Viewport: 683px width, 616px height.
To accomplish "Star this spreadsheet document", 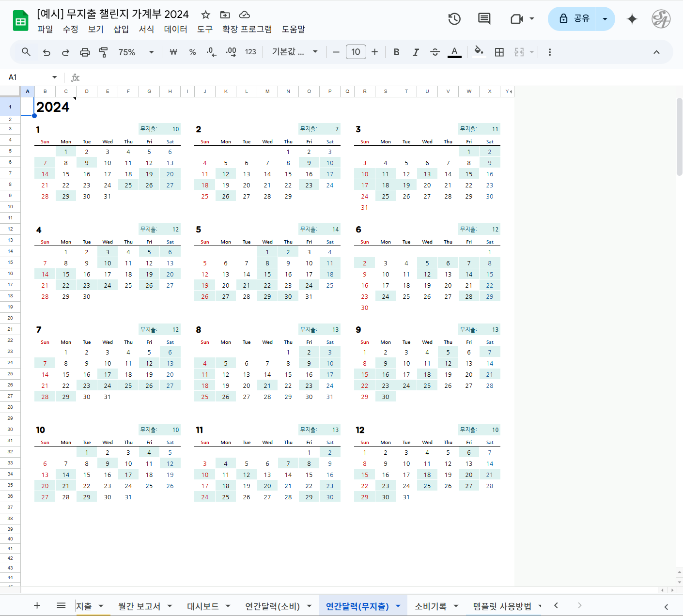I will point(206,15).
